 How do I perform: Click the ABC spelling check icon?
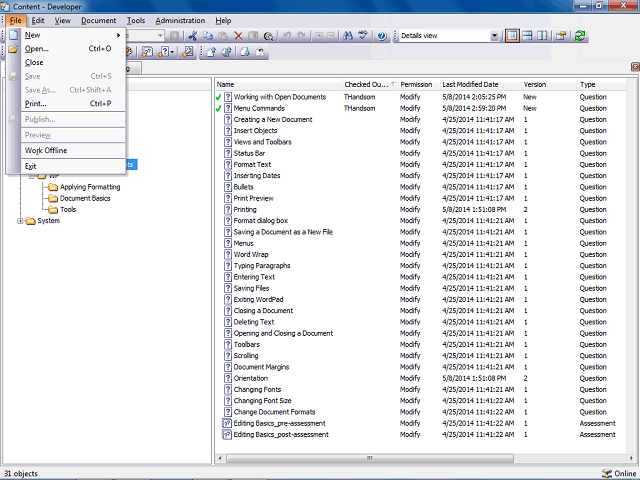tap(363, 36)
